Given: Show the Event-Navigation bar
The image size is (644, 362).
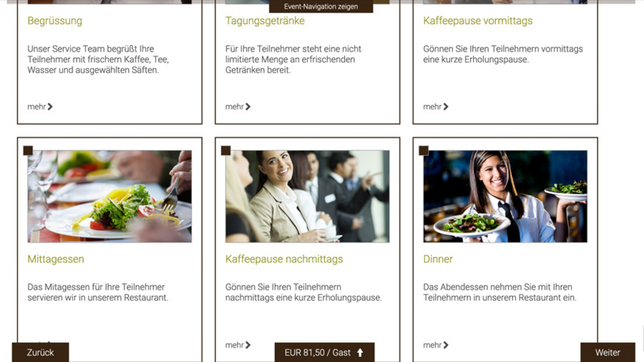Looking at the screenshot, I should click(x=321, y=6).
